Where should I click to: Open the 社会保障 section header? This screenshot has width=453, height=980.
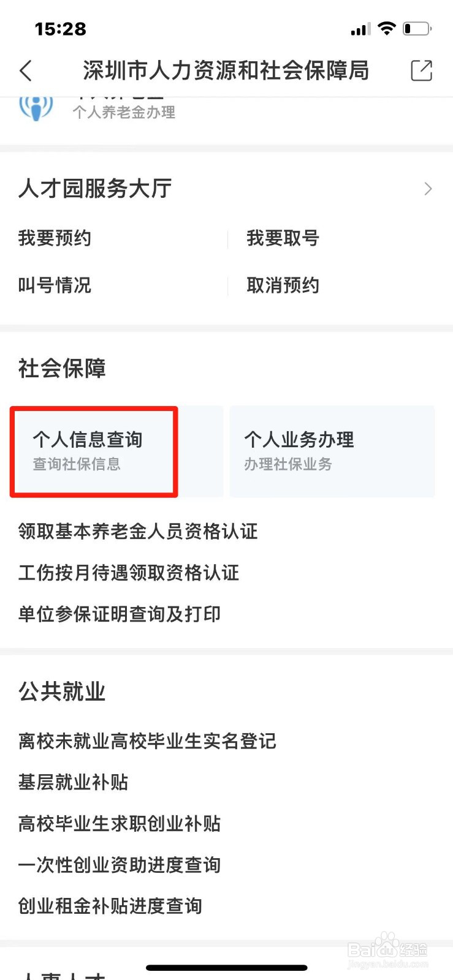pyautogui.click(x=61, y=368)
